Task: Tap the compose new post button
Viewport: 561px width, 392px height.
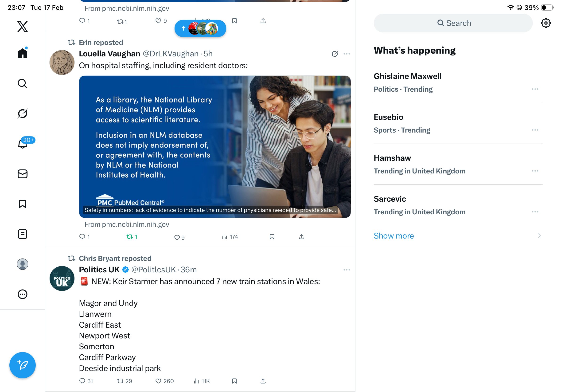Action: [23, 365]
